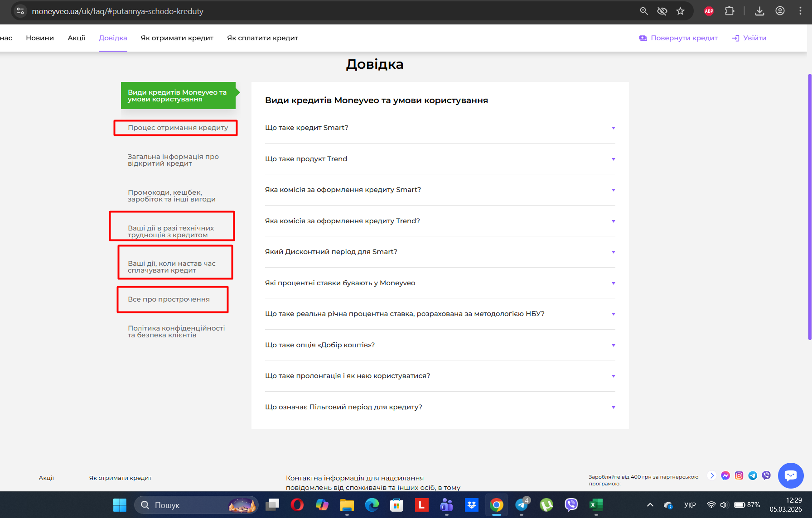The width and height of the screenshot is (812, 518).
Task: Open the browser downloads icon
Action: coord(760,11)
